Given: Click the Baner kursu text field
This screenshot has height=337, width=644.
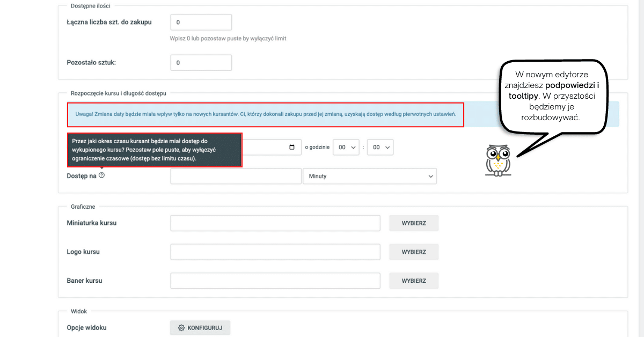Looking at the screenshot, I should pyautogui.click(x=275, y=281).
